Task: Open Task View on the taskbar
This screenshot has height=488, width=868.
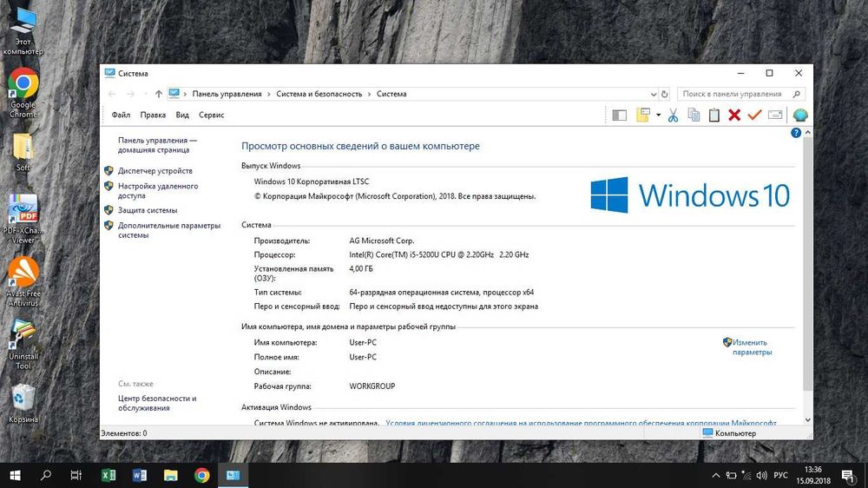Action: (x=76, y=475)
